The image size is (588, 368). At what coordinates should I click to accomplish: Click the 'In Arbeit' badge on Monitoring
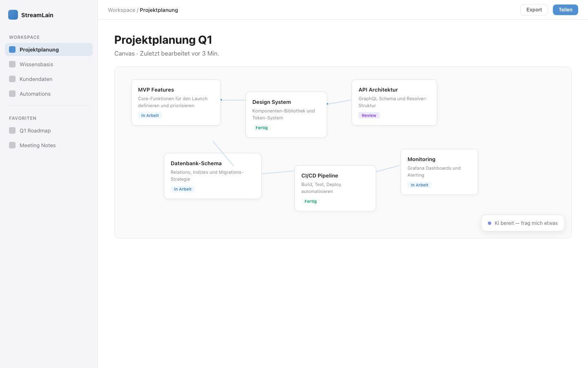coord(419,185)
